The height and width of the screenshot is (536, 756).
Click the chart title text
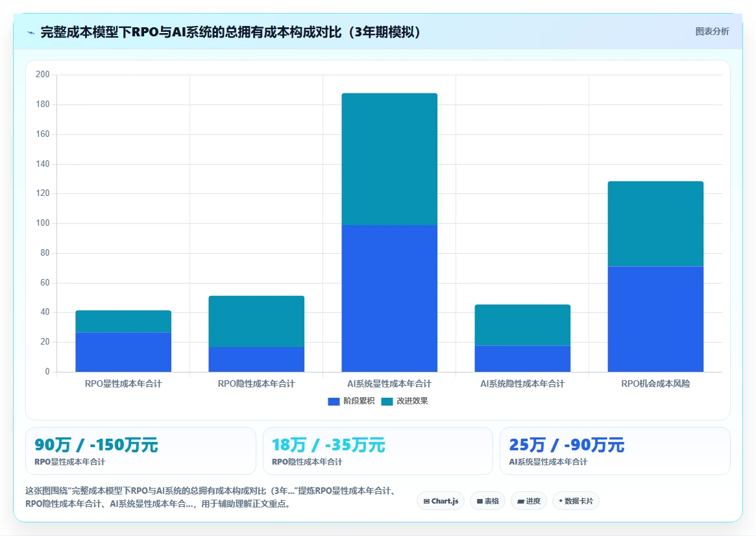pos(230,32)
